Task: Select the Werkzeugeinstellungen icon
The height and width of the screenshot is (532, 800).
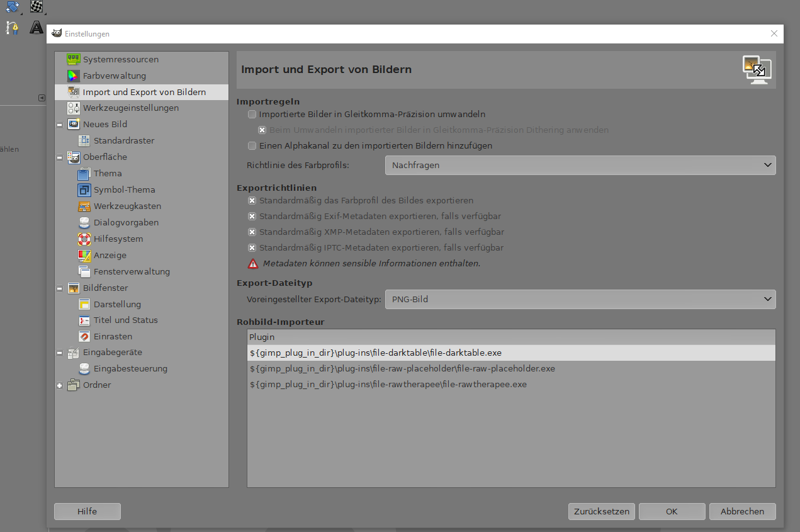Action: (x=74, y=108)
